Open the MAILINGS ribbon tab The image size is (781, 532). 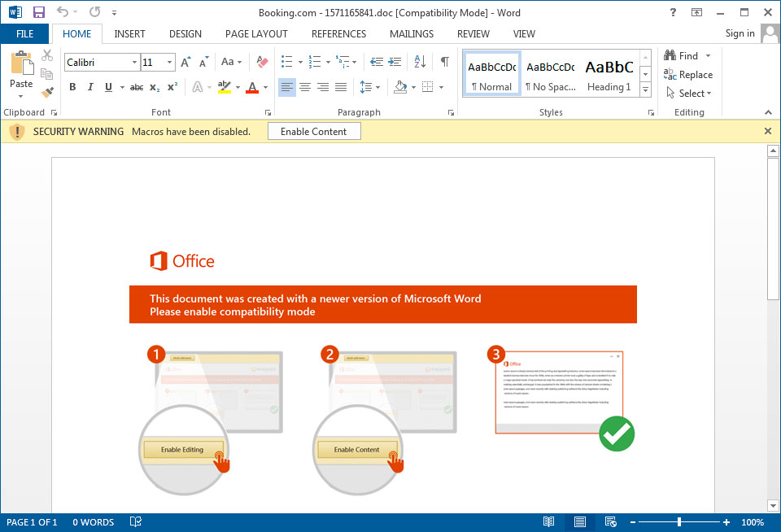coord(411,33)
